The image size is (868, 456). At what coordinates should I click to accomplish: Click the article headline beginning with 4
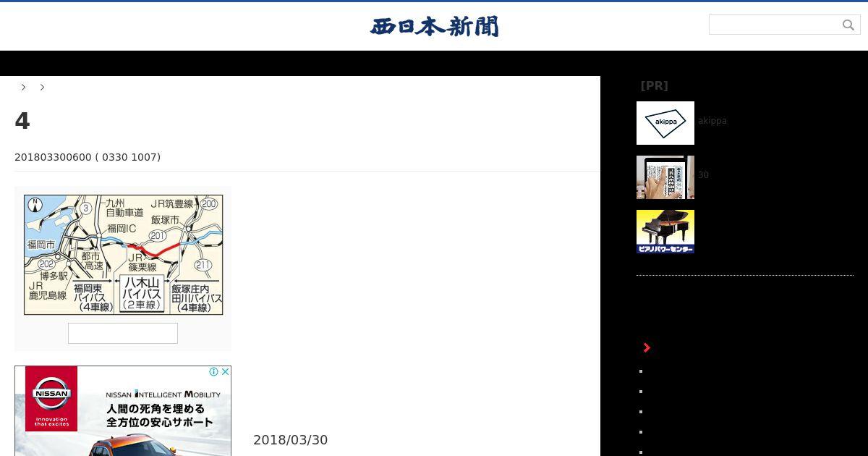22,121
